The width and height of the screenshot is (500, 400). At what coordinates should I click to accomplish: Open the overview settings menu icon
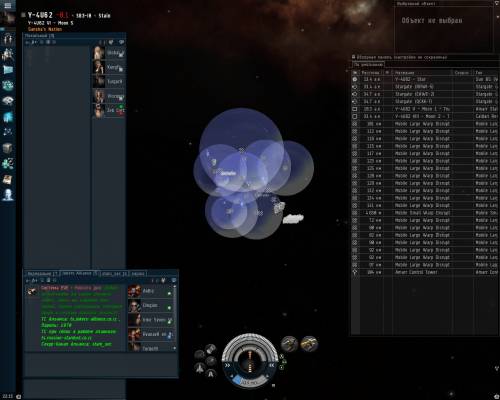pos(354,57)
